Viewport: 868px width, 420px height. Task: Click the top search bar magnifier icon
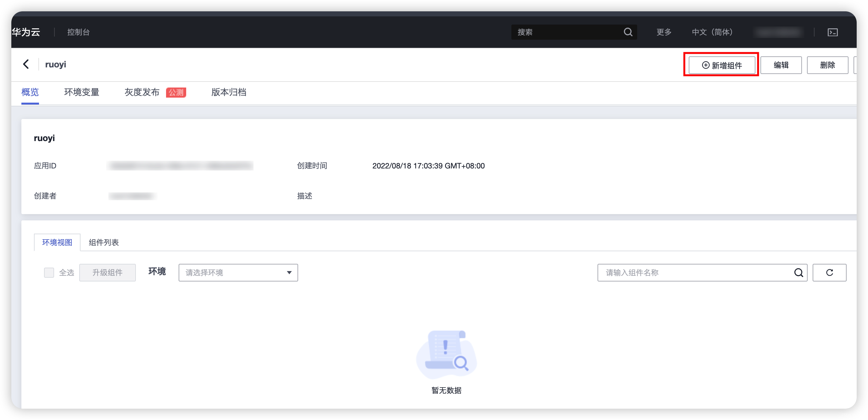(628, 32)
